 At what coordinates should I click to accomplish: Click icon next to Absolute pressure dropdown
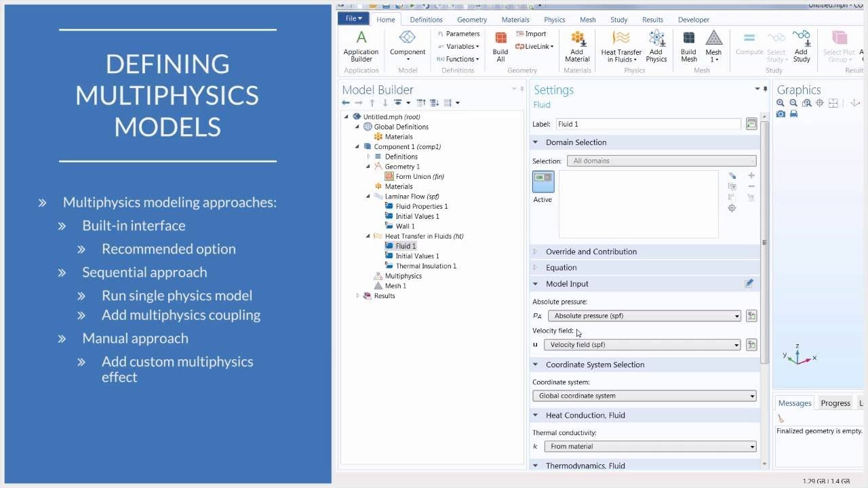[x=751, y=316]
